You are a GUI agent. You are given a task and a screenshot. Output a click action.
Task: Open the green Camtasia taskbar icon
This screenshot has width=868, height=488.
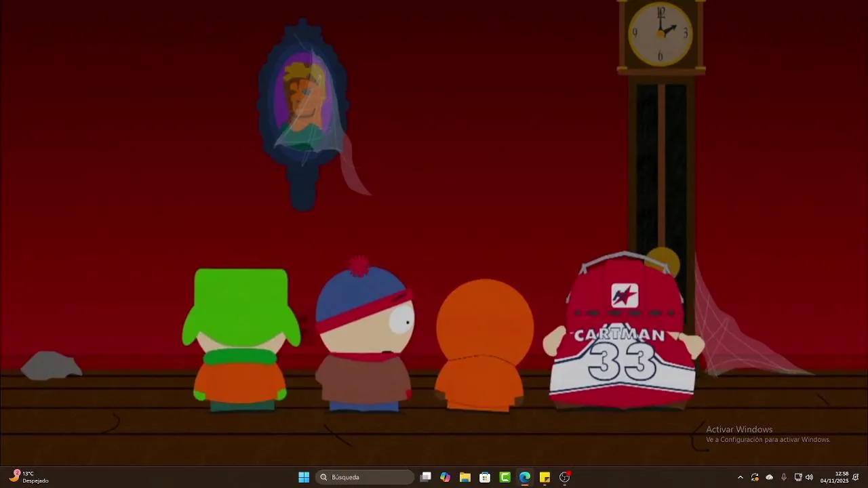[x=505, y=477]
